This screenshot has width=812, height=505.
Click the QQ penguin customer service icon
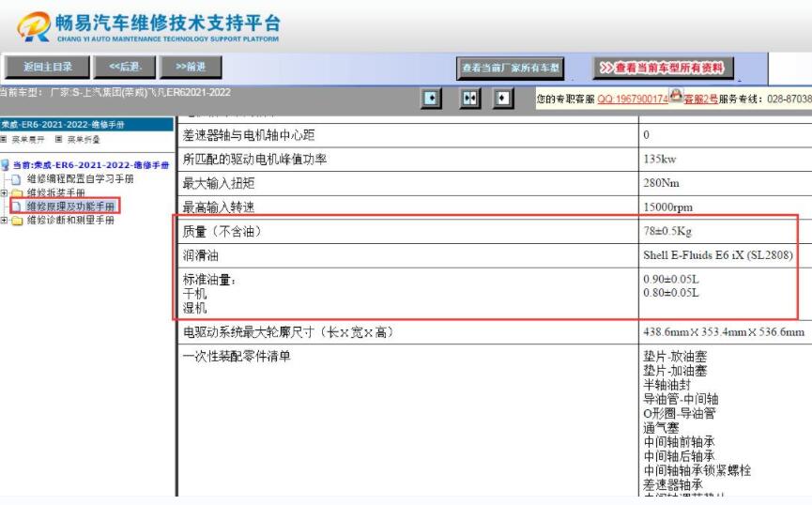676,96
